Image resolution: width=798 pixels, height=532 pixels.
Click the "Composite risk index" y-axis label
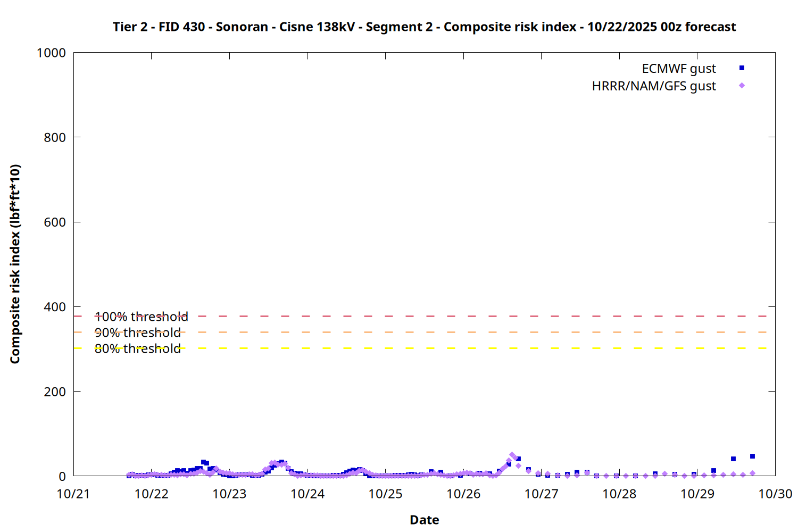click(15, 264)
